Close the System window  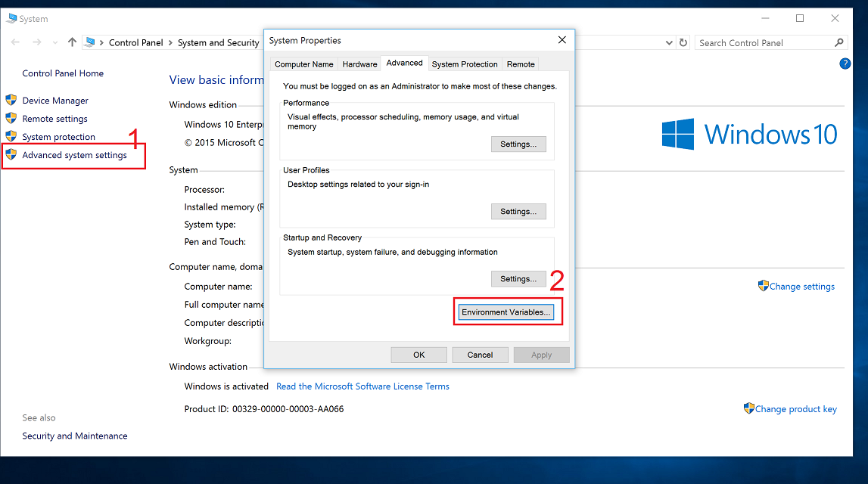835,18
